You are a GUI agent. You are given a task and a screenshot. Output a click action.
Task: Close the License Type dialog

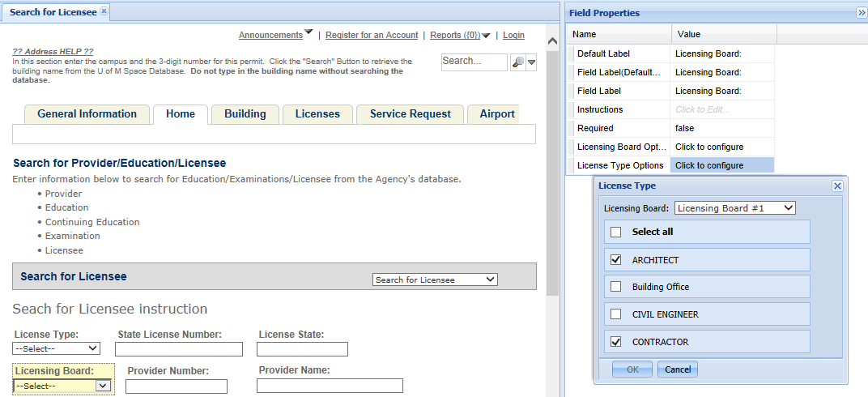pos(837,186)
